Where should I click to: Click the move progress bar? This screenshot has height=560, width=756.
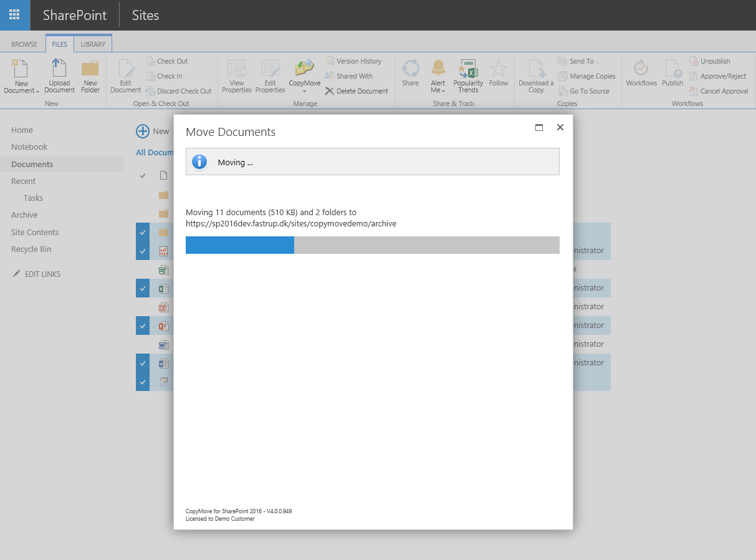point(373,245)
